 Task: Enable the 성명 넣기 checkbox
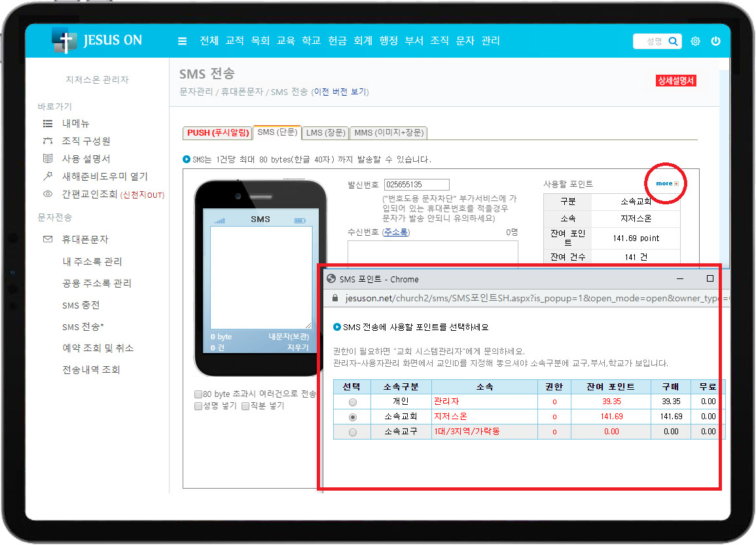(x=198, y=406)
